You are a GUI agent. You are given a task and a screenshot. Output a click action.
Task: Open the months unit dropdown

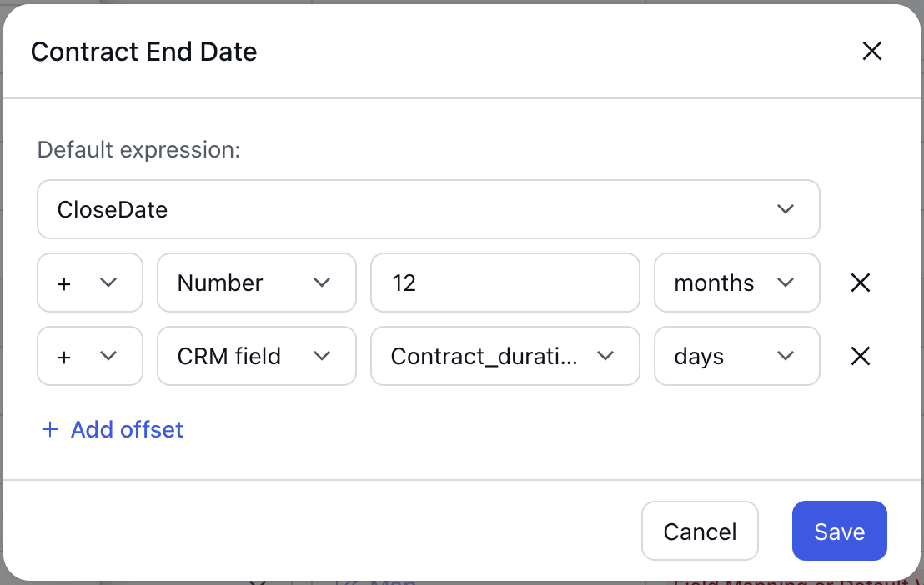(x=736, y=282)
